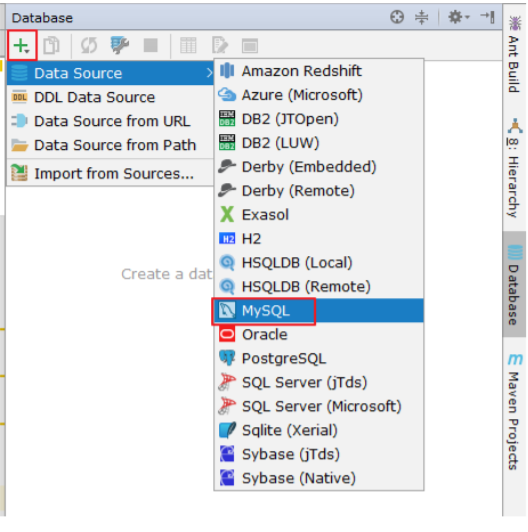
Task: Select Oracle data source
Action: tap(319, 335)
